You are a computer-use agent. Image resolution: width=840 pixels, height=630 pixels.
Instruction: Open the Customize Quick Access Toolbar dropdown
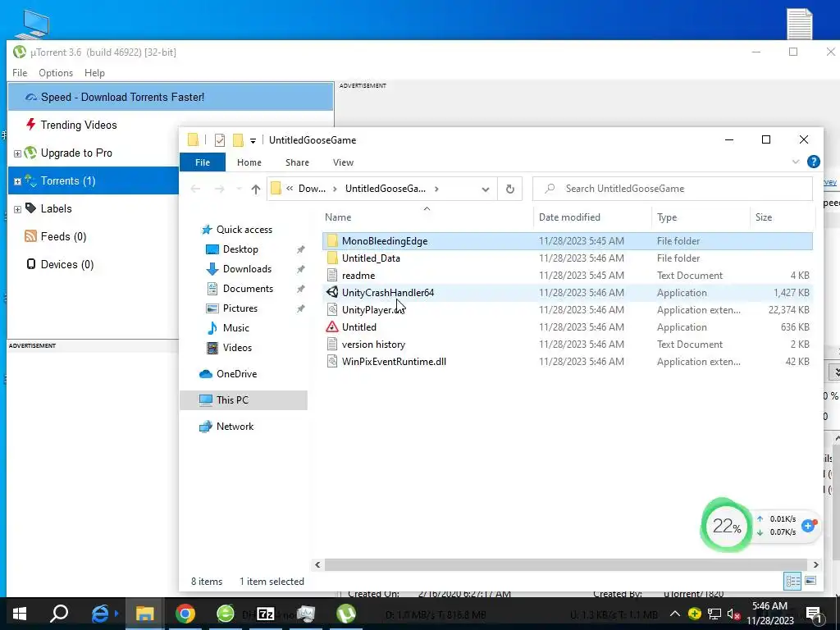tap(253, 141)
